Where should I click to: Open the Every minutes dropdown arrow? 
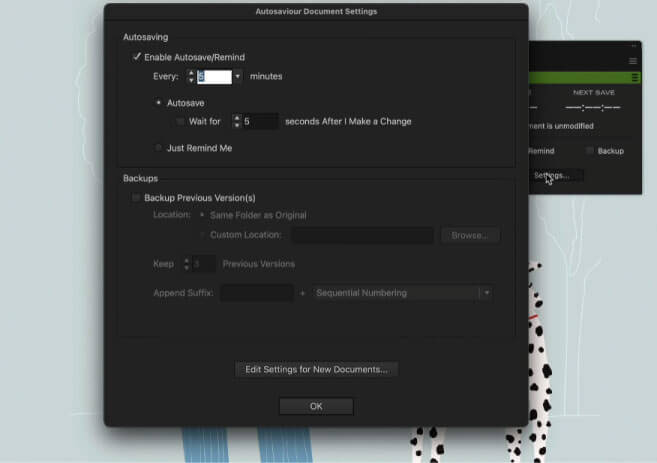click(x=238, y=77)
